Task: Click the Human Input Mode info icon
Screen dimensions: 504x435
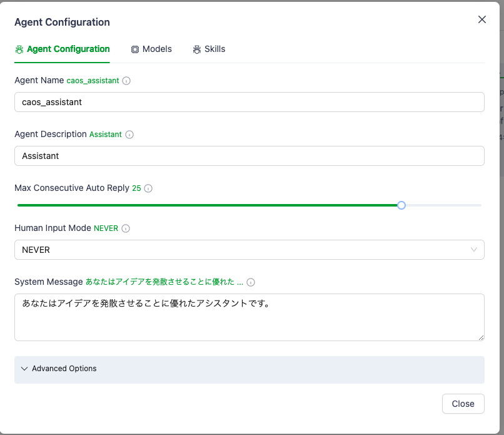Action: 126,228
